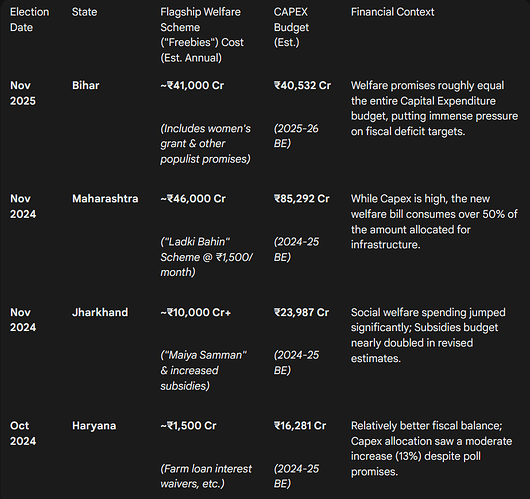This screenshot has width=530, height=499.
Task: Select the Ladki Bahin scheme note
Action: 207,257
